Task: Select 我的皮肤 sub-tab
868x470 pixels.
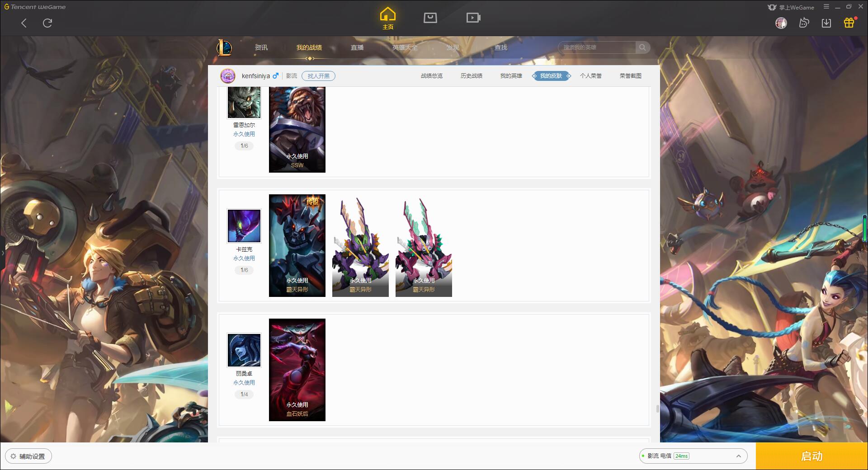Action: [551, 76]
